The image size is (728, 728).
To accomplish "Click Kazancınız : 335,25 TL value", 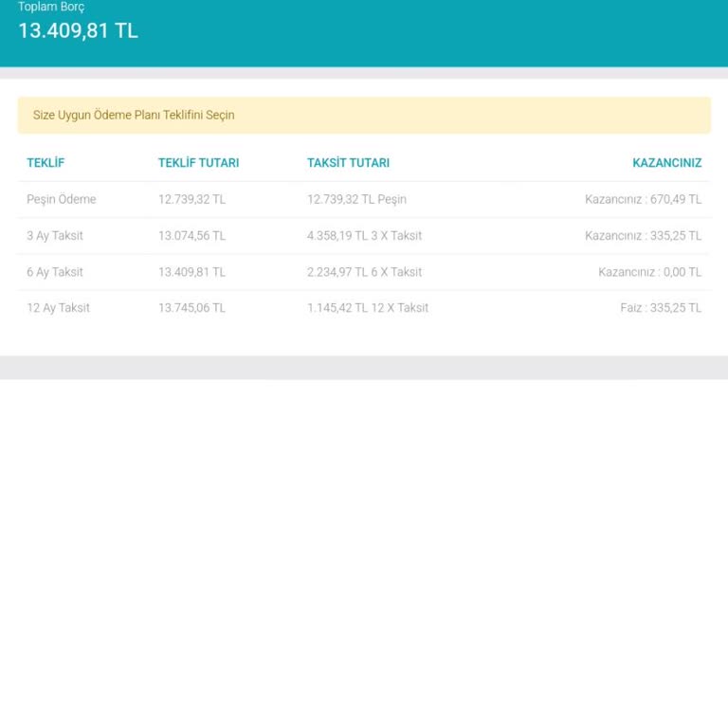I will pos(643,236).
